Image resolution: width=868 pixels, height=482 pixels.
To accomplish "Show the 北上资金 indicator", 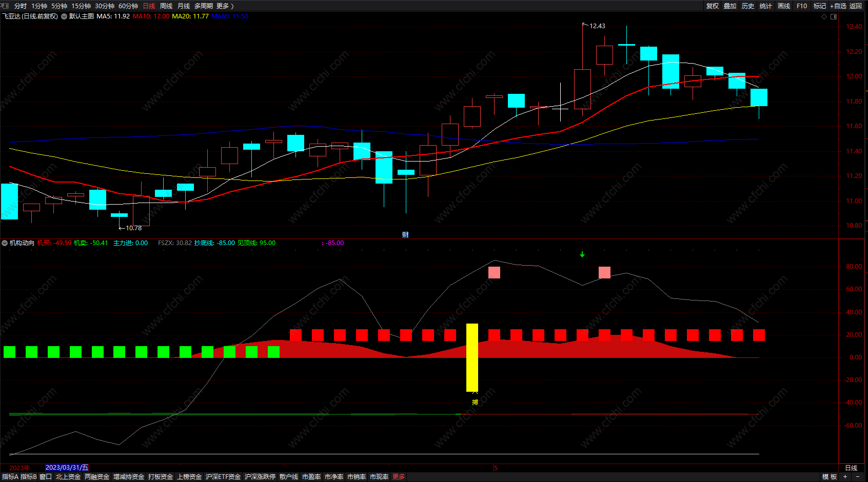I will [x=68, y=477].
